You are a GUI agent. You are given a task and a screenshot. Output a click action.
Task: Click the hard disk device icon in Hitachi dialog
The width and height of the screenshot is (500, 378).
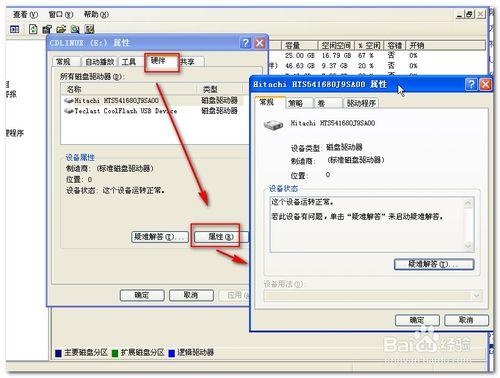click(273, 125)
